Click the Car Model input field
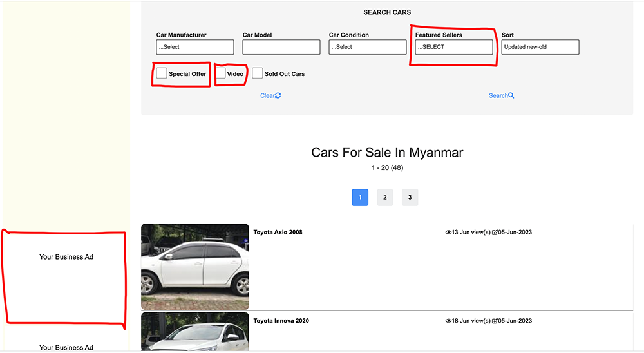The height and width of the screenshot is (353, 644). click(x=281, y=47)
